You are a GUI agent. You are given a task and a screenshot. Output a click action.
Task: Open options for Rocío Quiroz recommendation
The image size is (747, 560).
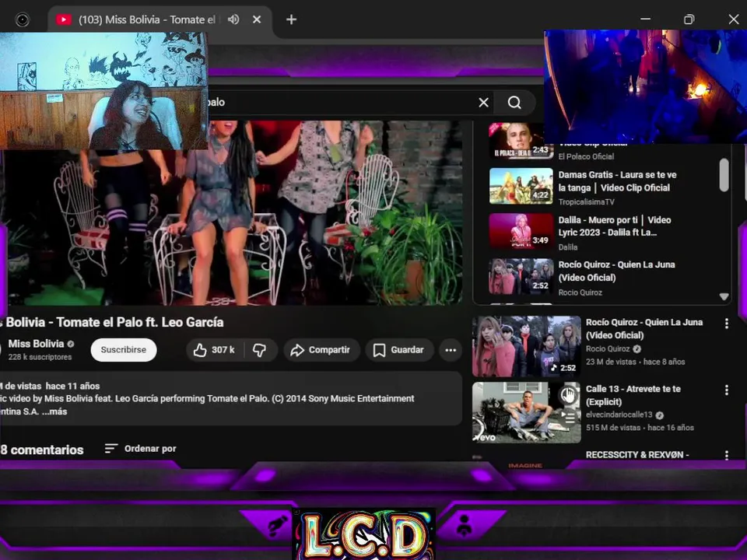[x=727, y=324]
